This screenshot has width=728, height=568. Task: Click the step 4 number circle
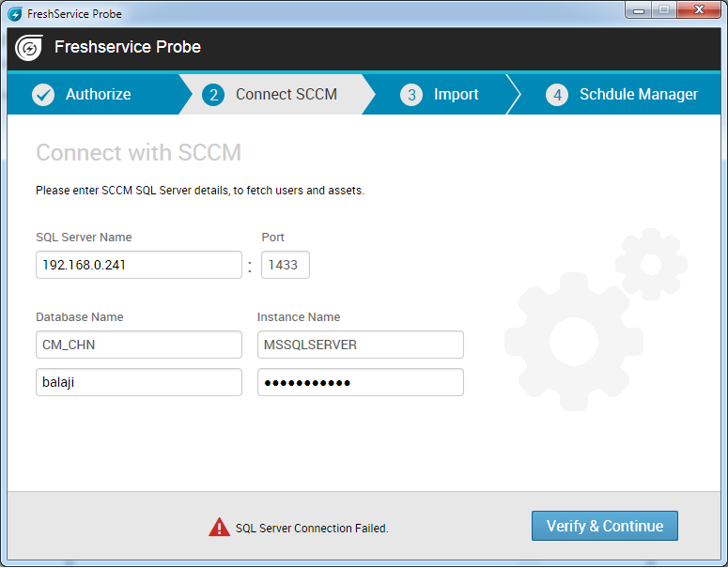[x=557, y=95]
